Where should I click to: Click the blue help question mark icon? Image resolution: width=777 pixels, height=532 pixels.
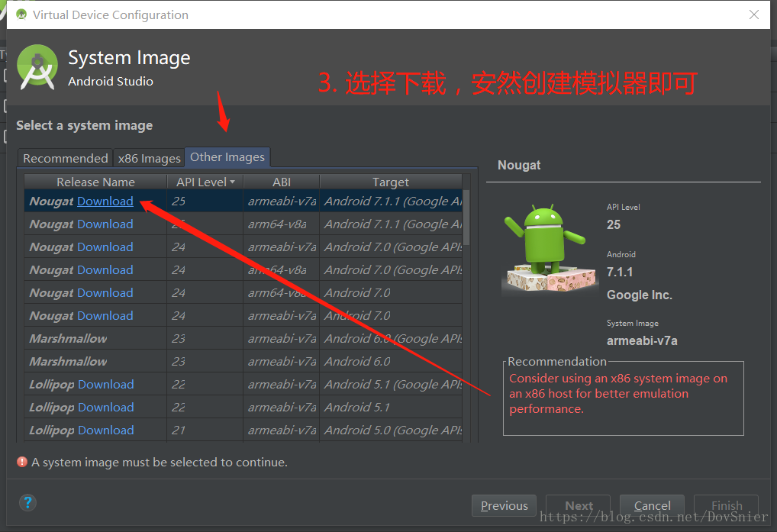(27, 503)
